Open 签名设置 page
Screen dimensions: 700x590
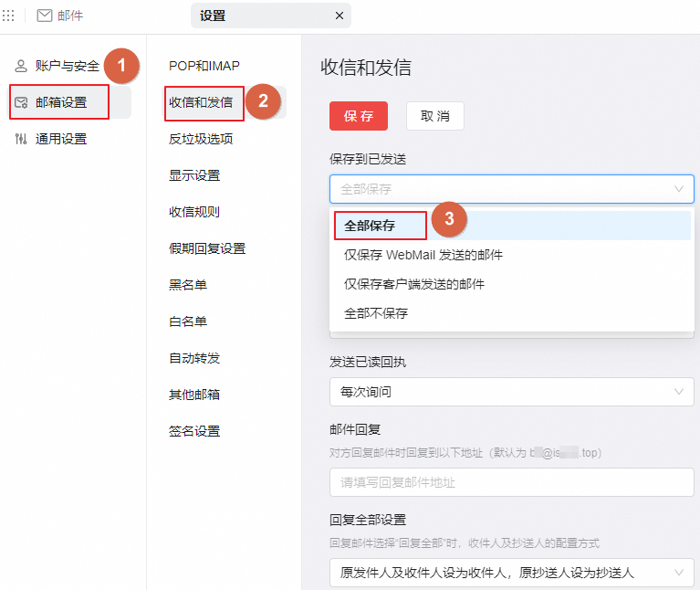pyautogui.click(x=193, y=431)
